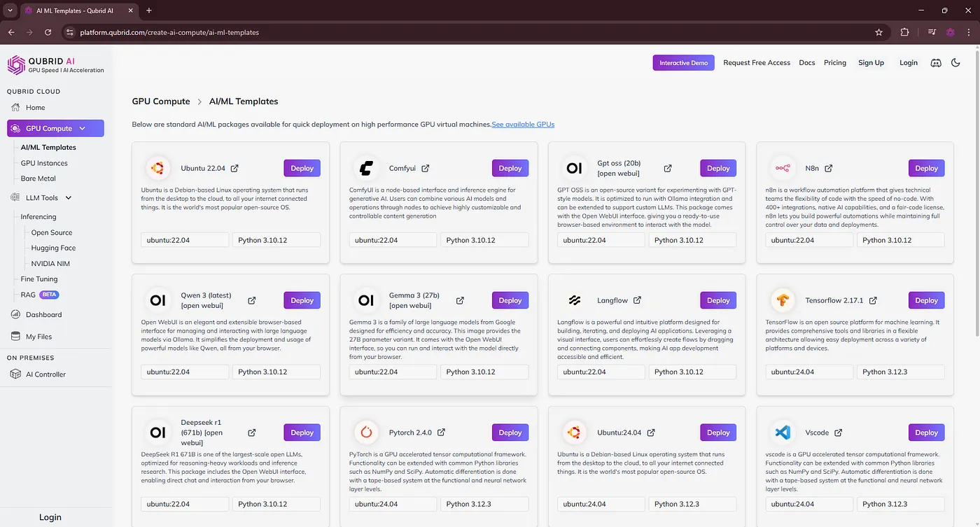Click the Interactive Demo button
The width and height of the screenshot is (980, 527).
click(x=684, y=63)
